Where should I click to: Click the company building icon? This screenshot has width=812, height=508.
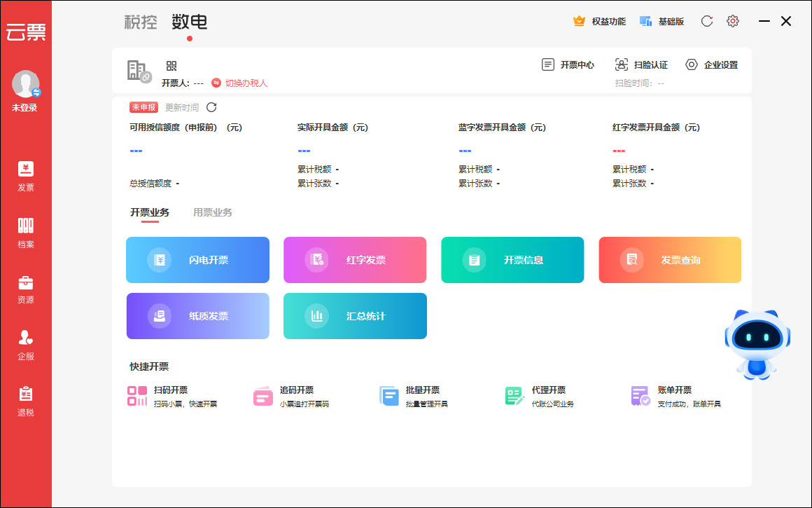click(139, 71)
